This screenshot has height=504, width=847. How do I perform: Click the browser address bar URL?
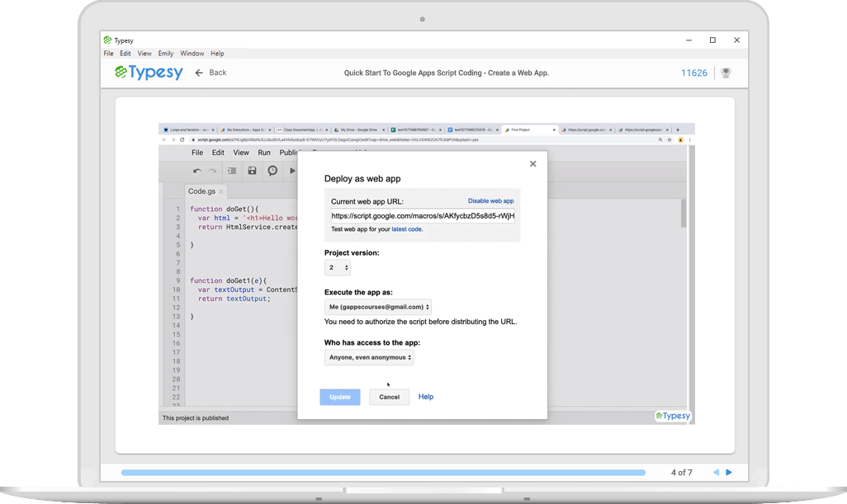click(x=338, y=139)
